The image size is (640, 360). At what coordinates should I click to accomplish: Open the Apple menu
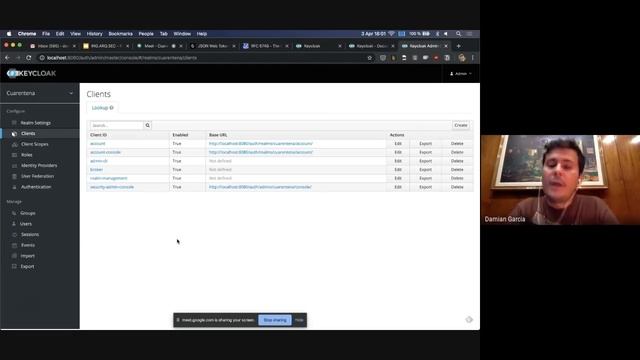(9, 34)
